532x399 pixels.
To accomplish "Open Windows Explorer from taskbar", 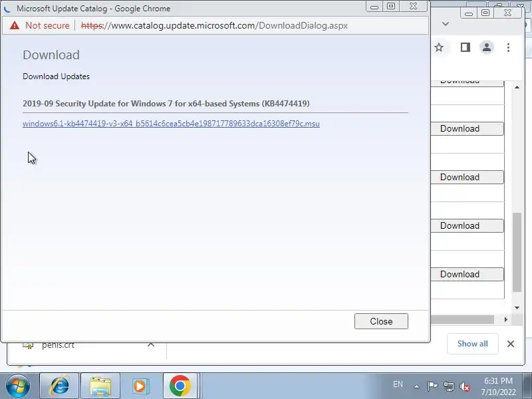I will (x=100, y=386).
